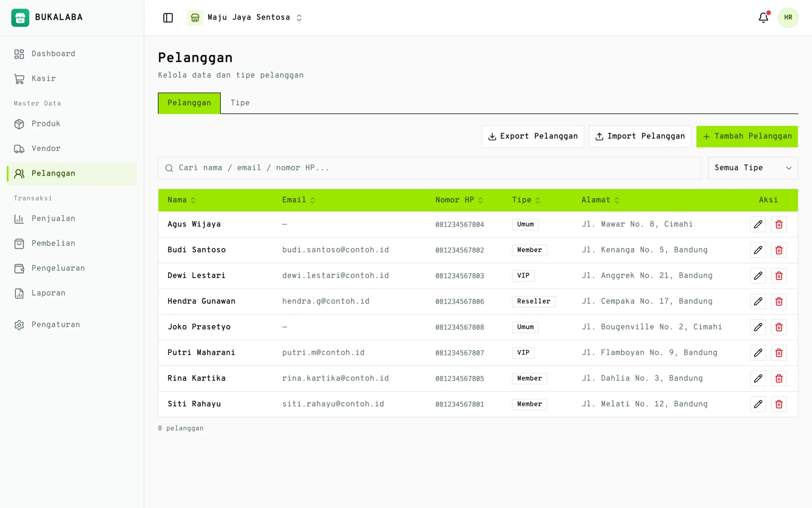Click the Import Pelanggan button
Viewport: 812px width, 508px height.
click(x=640, y=137)
